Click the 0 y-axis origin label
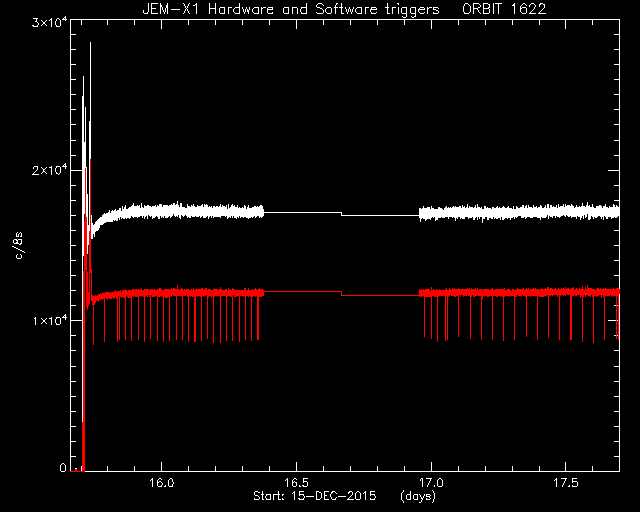The width and height of the screenshot is (640, 512). pyautogui.click(x=63, y=467)
